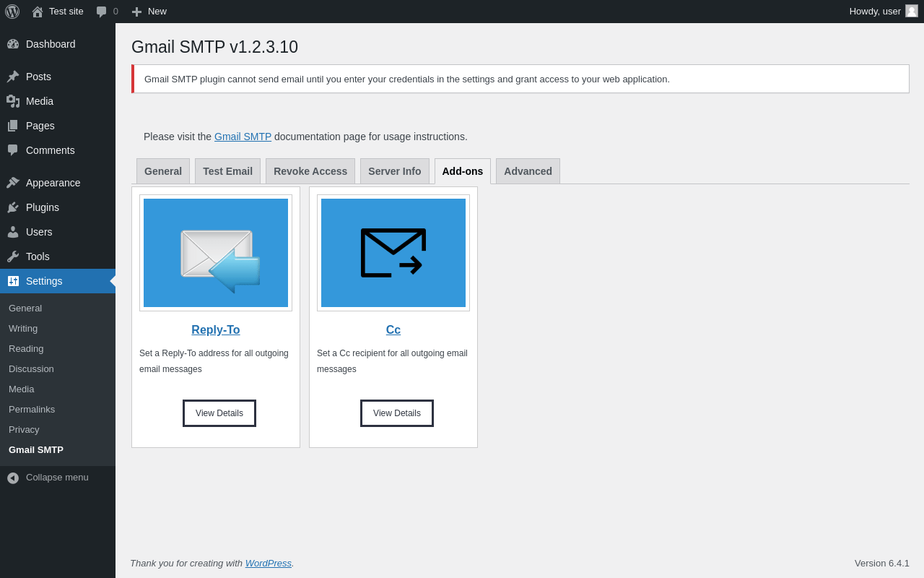
Task: Open Posts menu item
Action: [58, 77]
